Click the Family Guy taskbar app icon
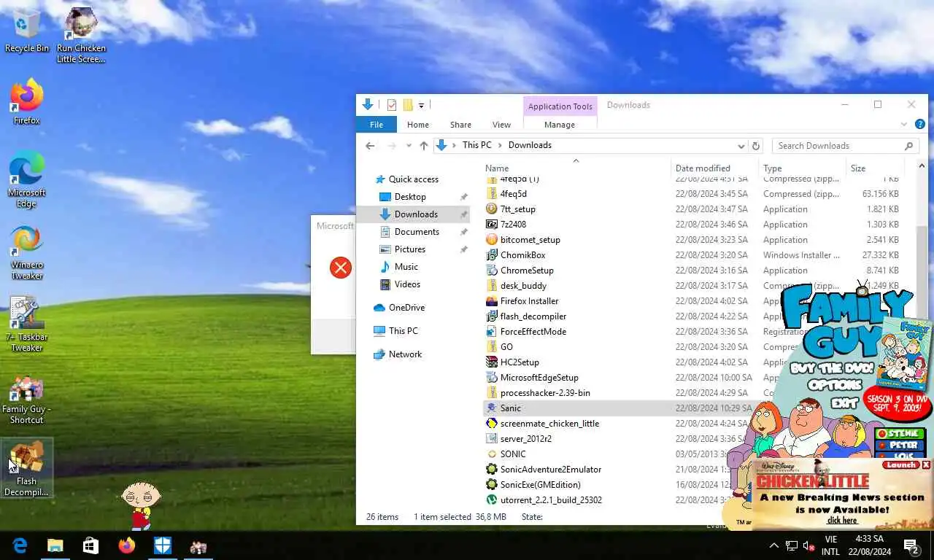 pyautogui.click(x=198, y=545)
